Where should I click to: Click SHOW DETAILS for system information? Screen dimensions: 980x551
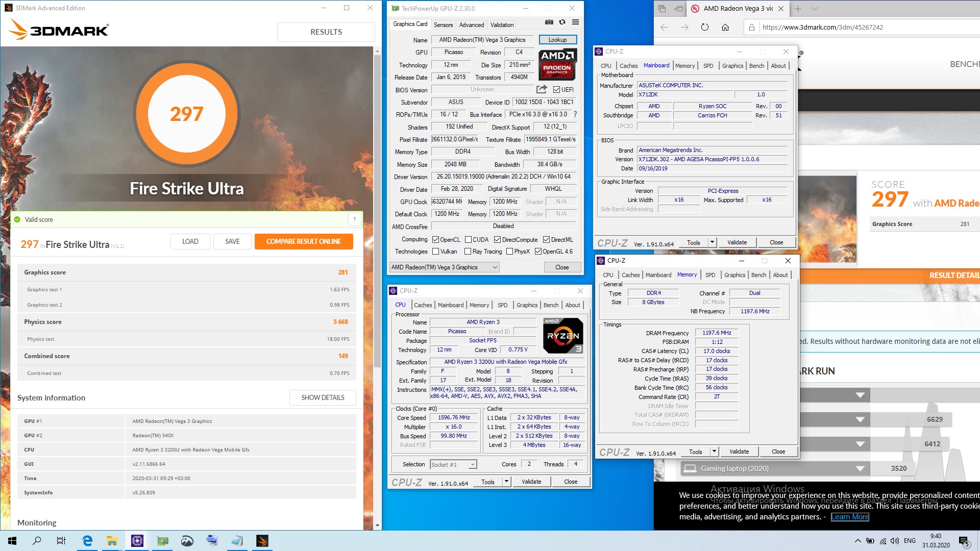[x=323, y=397]
